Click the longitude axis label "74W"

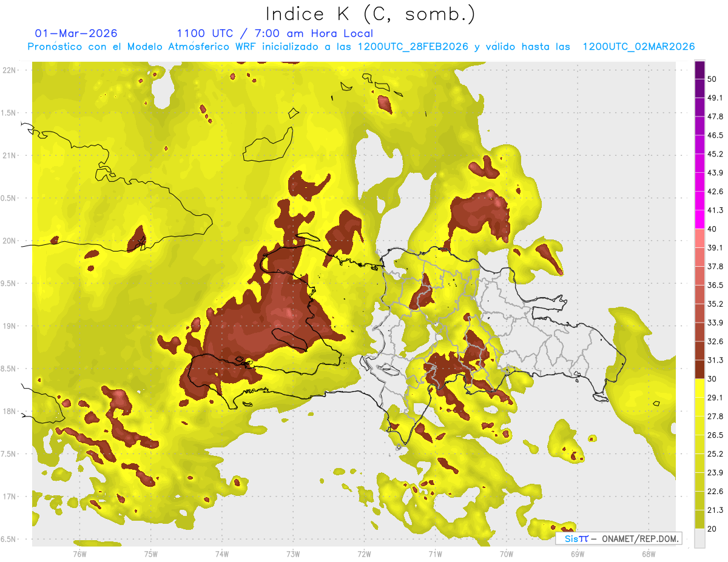click(222, 554)
